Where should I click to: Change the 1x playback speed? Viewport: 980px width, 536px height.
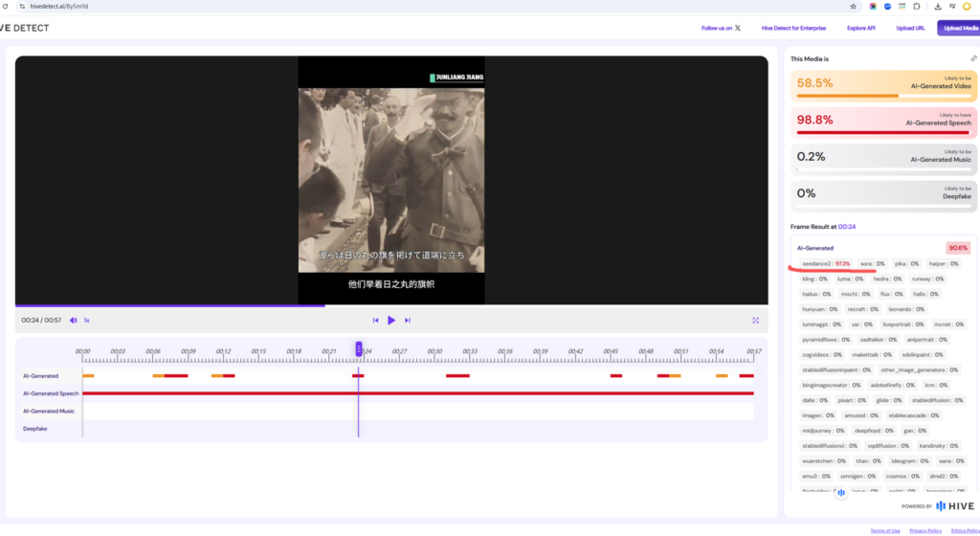click(87, 321)
